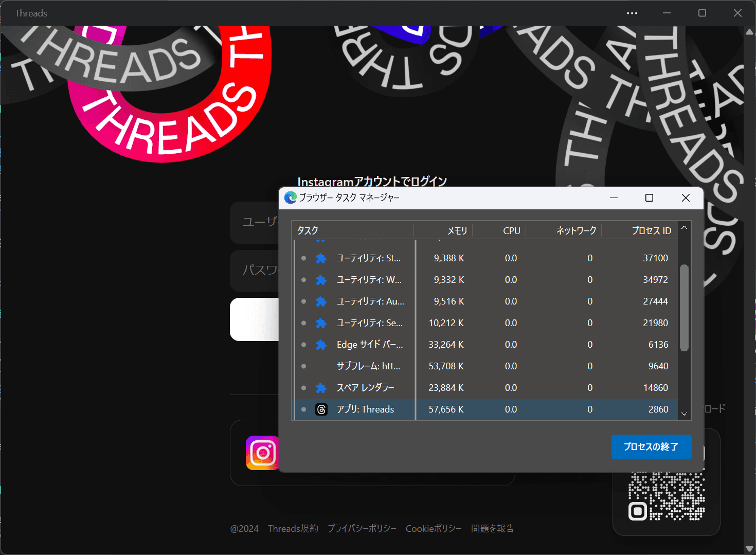Open Cookieポリシー link
Image resolution: width=756 pixels, height=555 pixels.
[x=434, y=529]
